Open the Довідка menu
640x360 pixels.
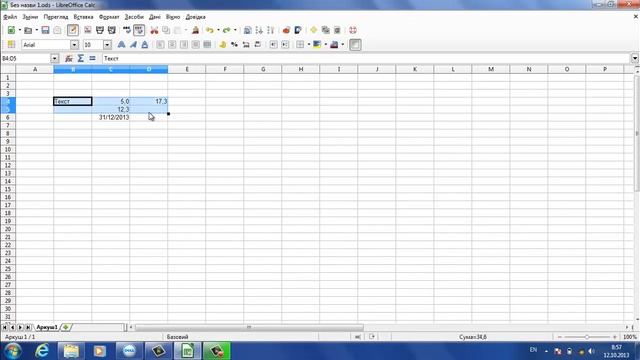pyautogui.click(x=195, y=17)
